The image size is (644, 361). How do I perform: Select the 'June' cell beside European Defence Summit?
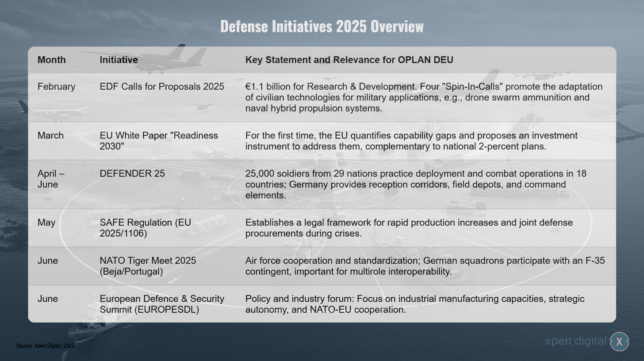48,299
